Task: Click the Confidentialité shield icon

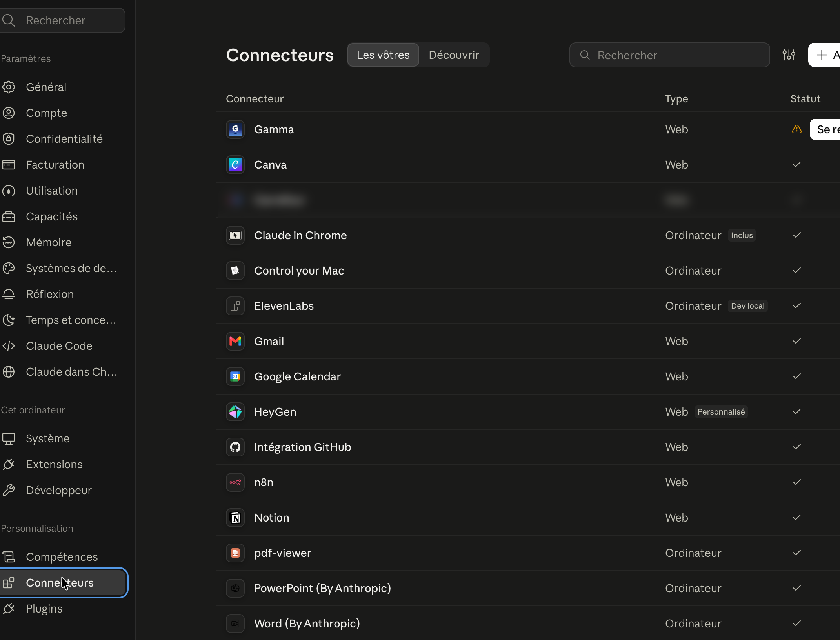Action: [9, 139]
